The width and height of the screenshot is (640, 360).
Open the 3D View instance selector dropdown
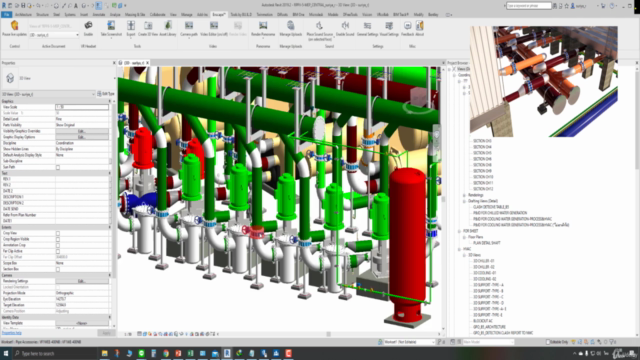[48, 94]
